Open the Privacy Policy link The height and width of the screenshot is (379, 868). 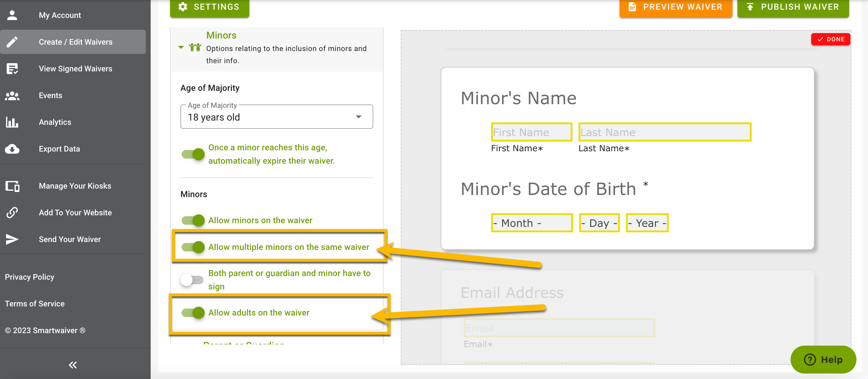29,277
